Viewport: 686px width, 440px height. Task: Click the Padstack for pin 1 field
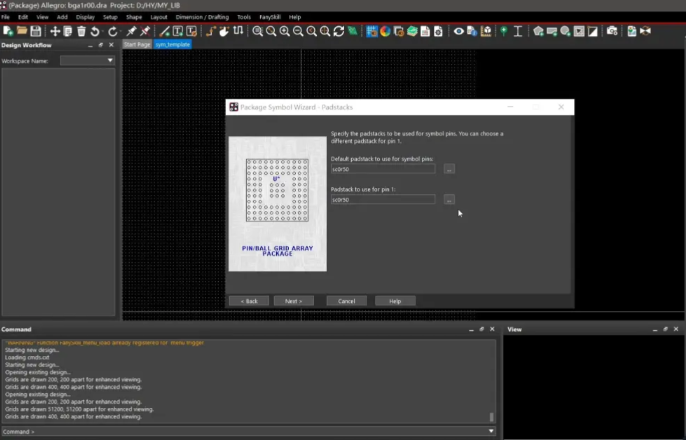(382, 199)
